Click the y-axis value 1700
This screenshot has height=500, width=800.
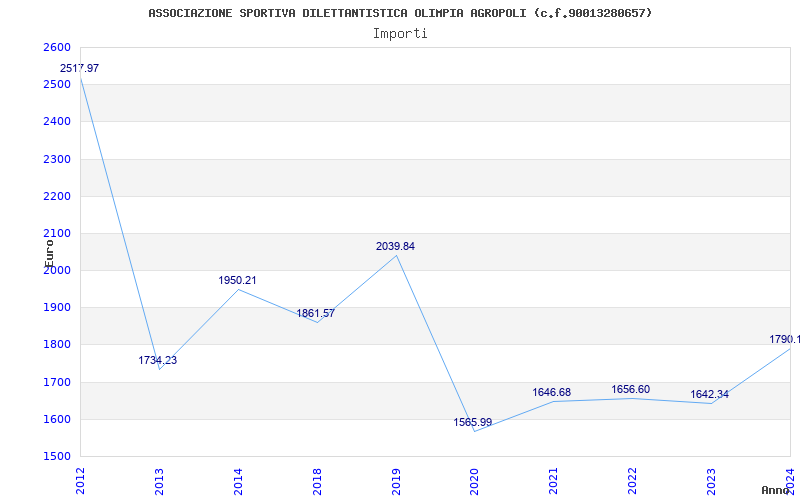coord(57,382)
